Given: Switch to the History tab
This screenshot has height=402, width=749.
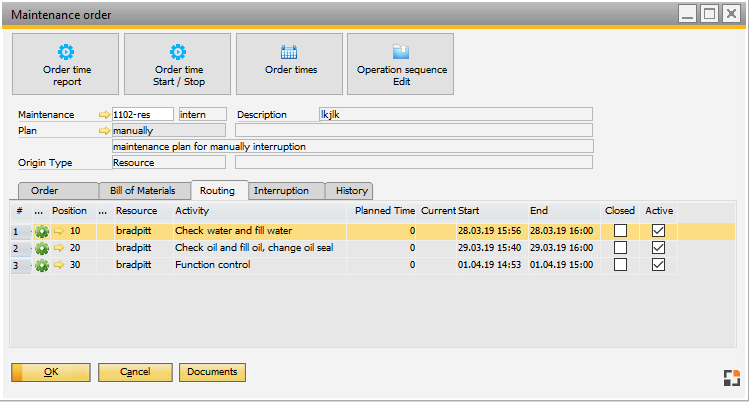Looking at the screenshot, I should [x=351, y=191].
